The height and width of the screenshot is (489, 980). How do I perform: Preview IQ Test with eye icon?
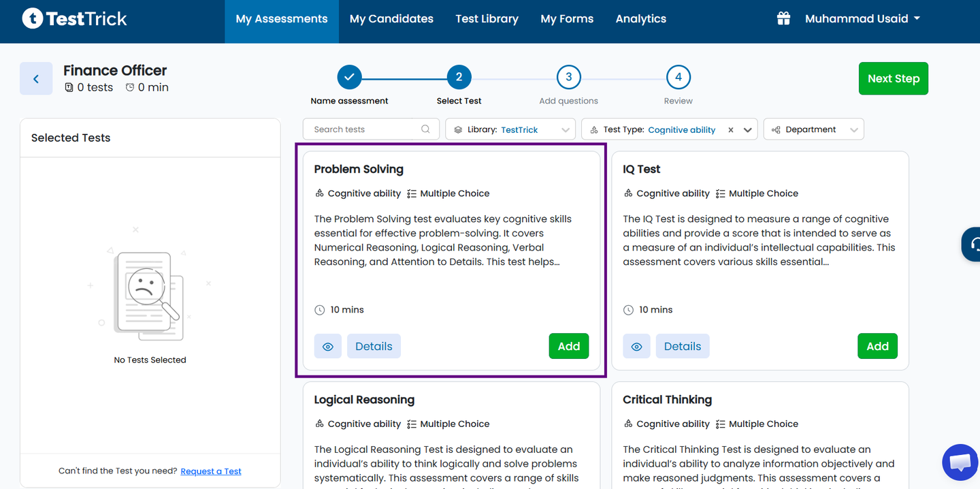pyautogui.click(x=636, y=346)
